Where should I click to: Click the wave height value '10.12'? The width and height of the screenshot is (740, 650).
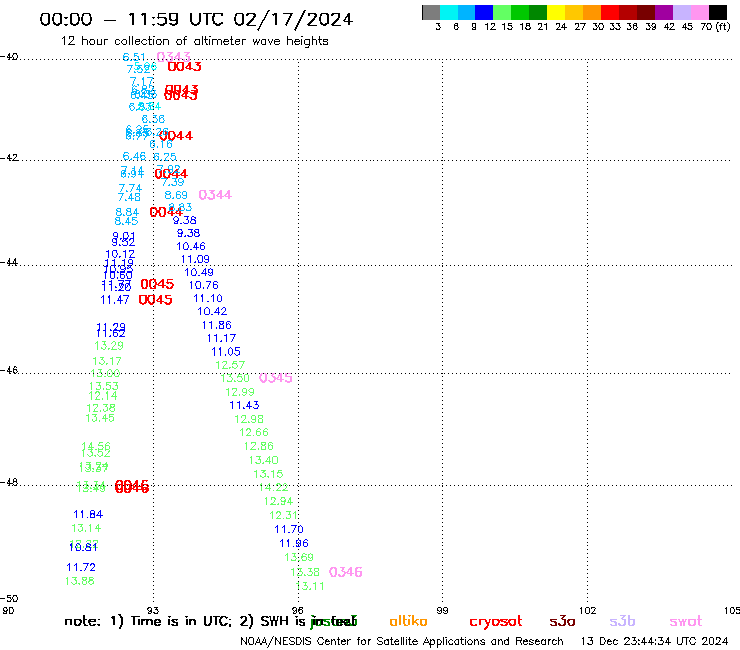click(120, 254)
